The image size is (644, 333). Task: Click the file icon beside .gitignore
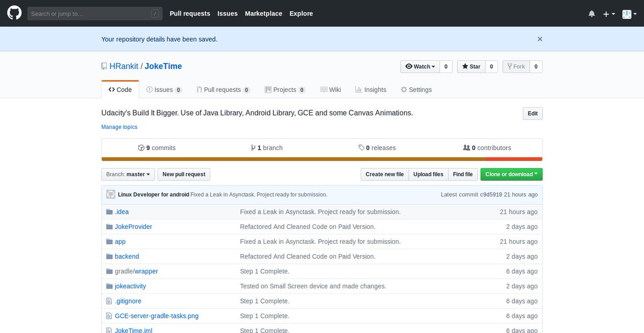pyautogui.click(x=109, y=301)
